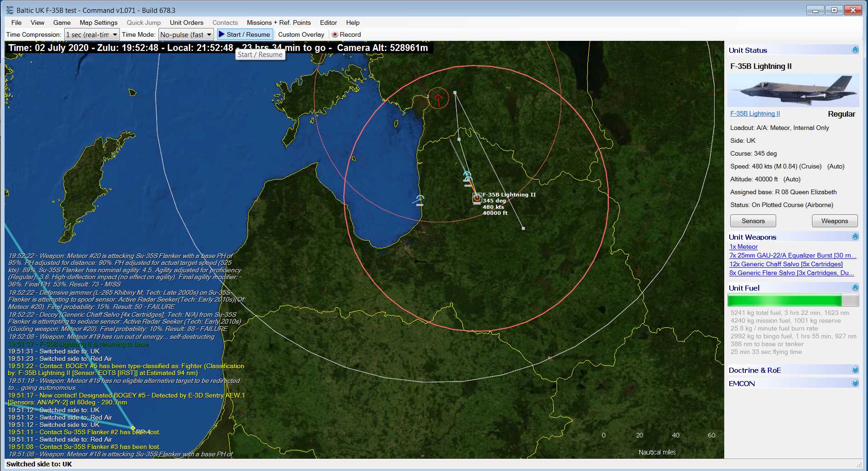Click '386 nm to base or tanker'

tap(767, 344)
